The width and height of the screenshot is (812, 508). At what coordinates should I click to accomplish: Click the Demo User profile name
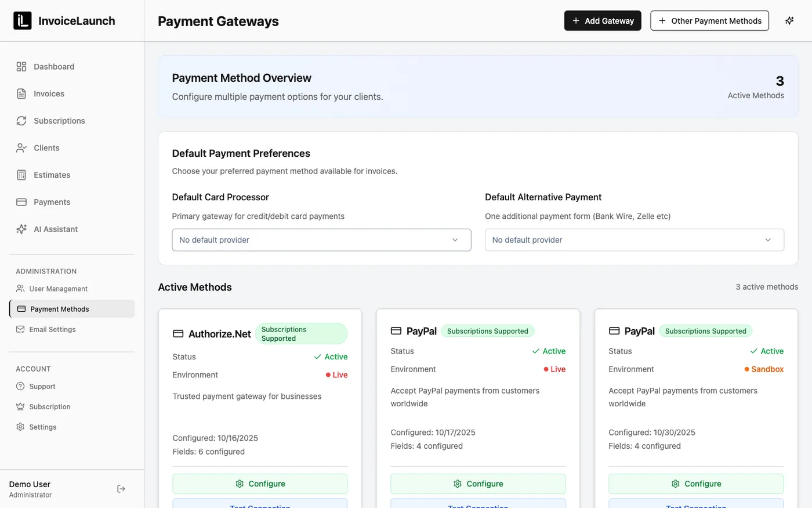click(30, 484)
